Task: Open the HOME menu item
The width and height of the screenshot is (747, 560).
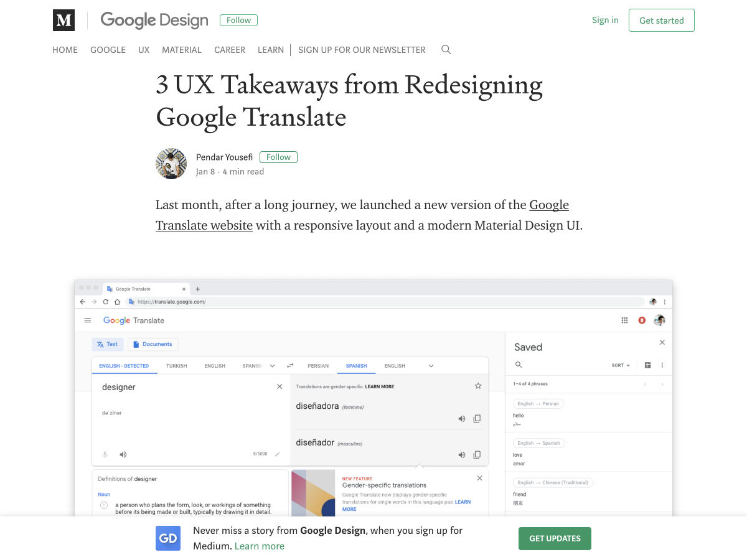Action: pyautogui.click(x=65, y=50)
